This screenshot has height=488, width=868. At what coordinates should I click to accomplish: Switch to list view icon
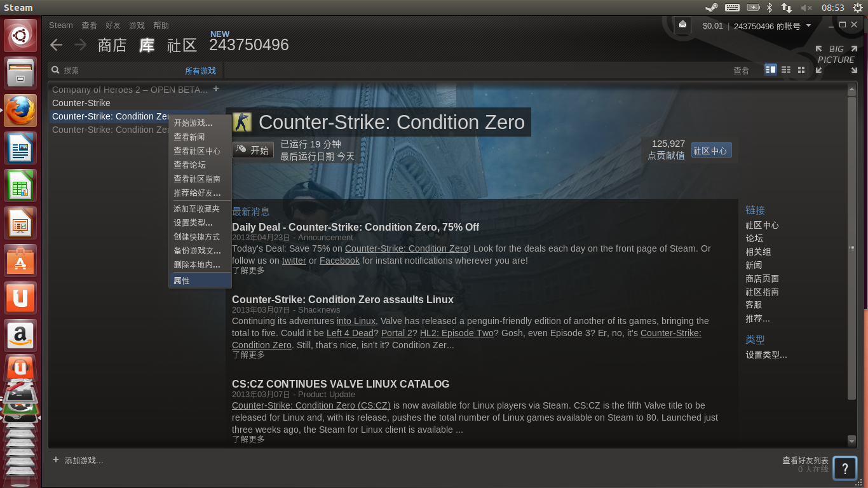pos(786,69)
